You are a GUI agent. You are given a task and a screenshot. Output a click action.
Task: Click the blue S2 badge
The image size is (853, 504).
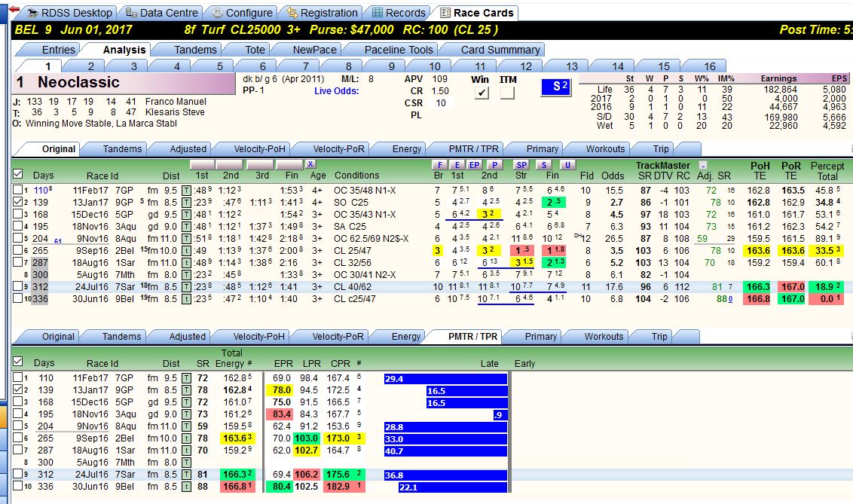tap(556, 87)
